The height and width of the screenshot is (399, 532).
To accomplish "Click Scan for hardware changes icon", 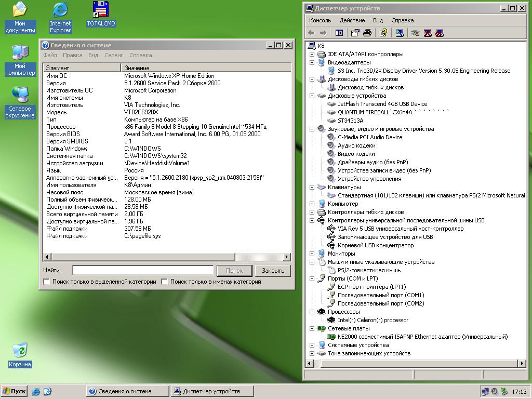I will 400,33.
